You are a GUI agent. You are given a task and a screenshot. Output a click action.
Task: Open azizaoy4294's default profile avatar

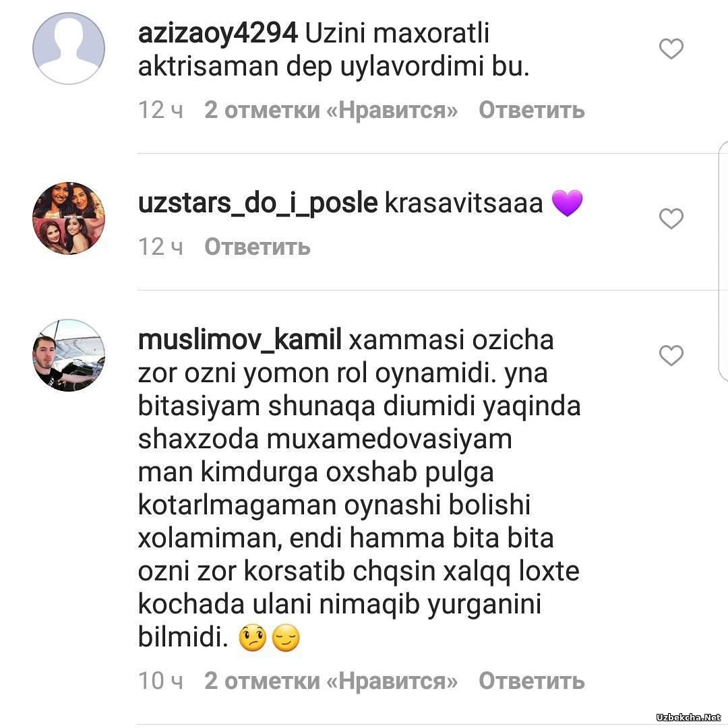click(69, 49)
